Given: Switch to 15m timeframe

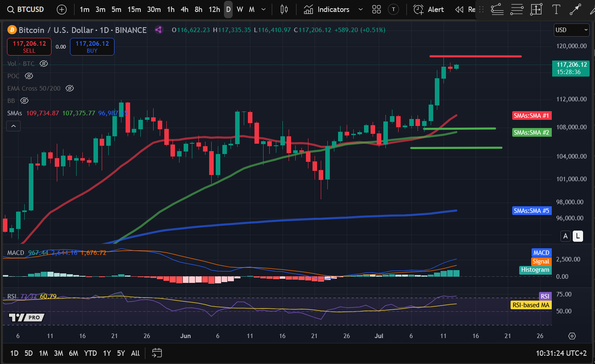Looking at the screenshot, I should (x=134, y=9).
